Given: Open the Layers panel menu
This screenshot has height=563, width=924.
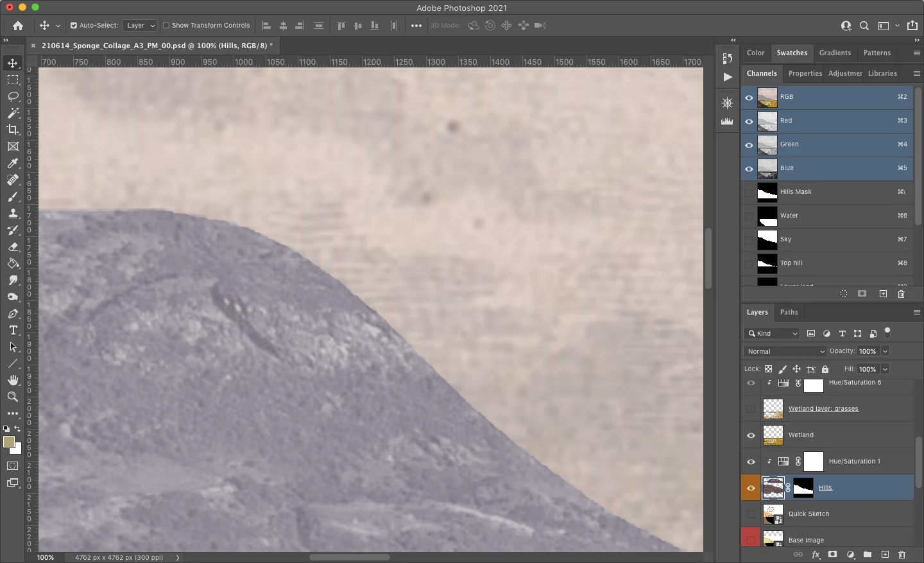Looking at the screenshot, I should (916, 312).
